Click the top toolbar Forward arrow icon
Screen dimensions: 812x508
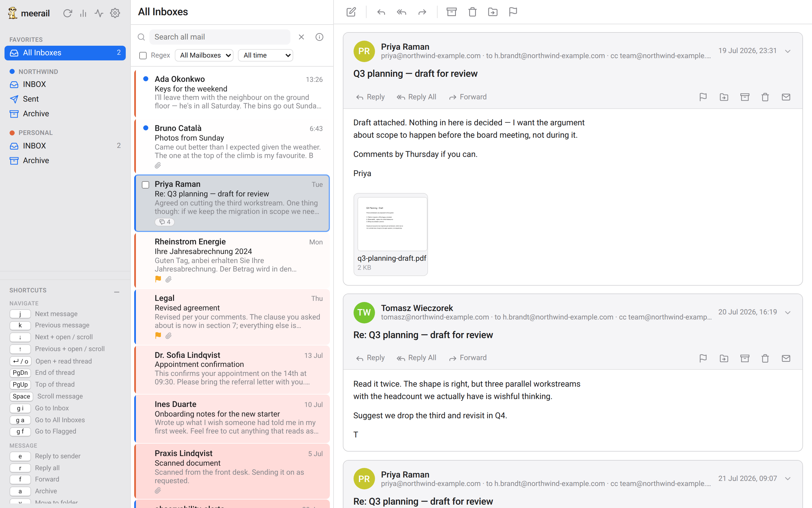422,12
